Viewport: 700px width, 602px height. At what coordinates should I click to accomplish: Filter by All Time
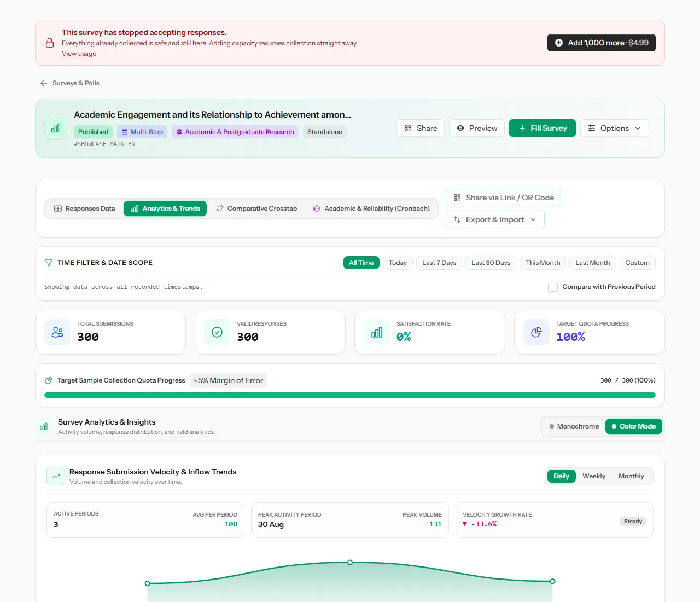click(x=361, y=263)
